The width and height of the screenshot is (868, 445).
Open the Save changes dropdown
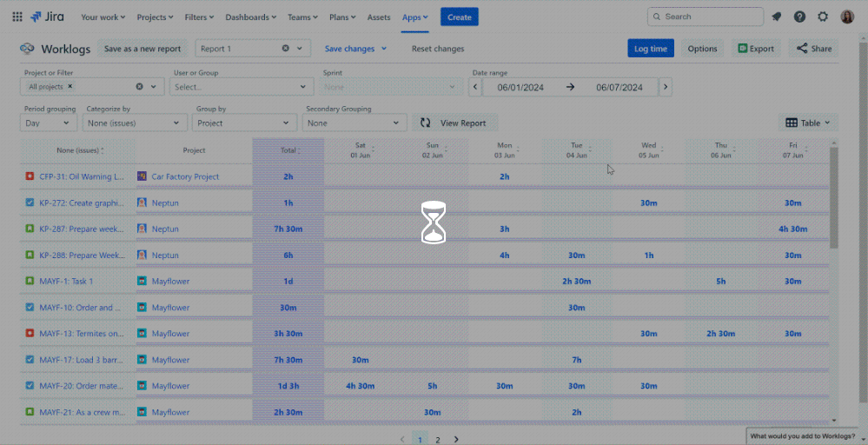[x=384, y=49]
